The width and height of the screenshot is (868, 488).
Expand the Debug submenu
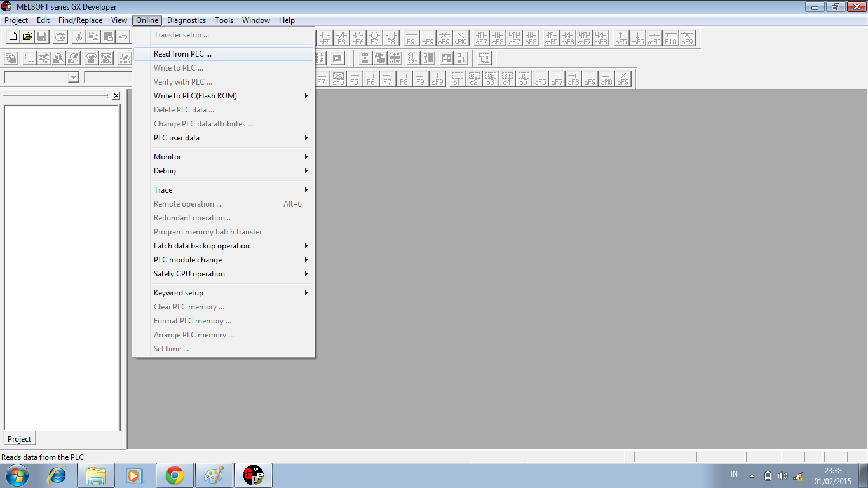224,171
